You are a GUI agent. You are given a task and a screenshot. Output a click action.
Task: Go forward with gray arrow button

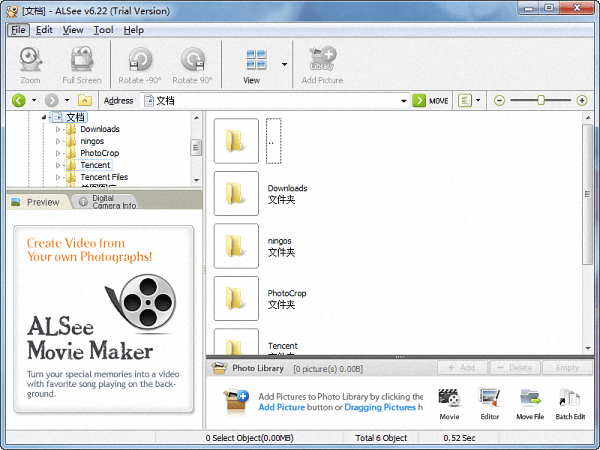tap(52, 101)
